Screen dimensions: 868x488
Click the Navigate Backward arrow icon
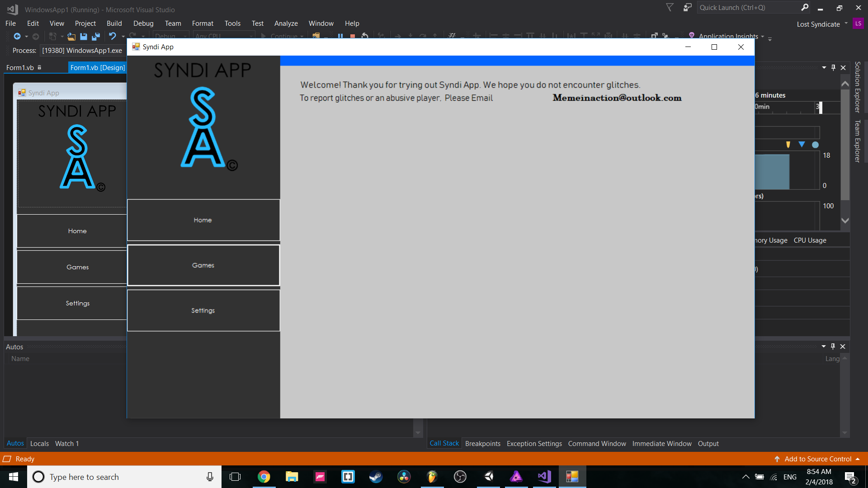coord(17,36)
